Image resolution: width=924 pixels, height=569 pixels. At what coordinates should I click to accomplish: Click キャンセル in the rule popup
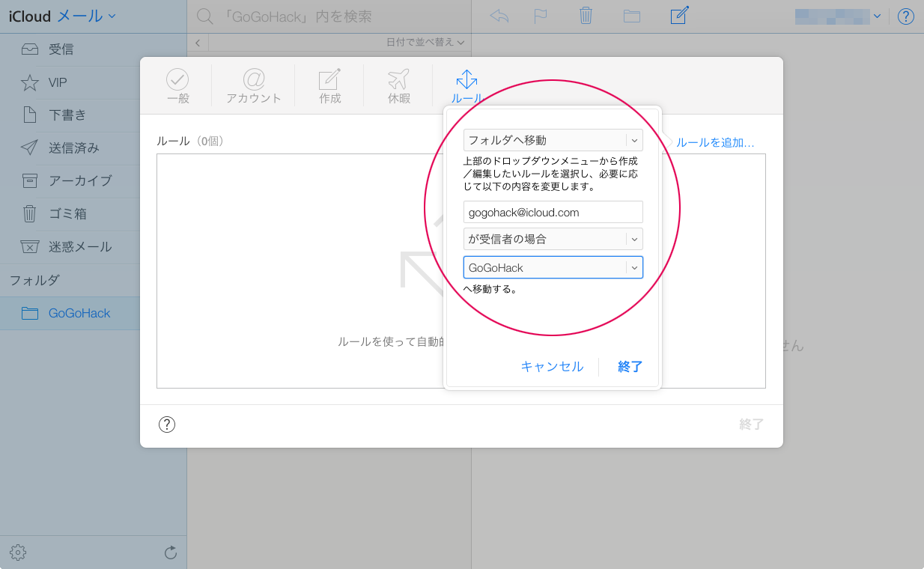552,366
